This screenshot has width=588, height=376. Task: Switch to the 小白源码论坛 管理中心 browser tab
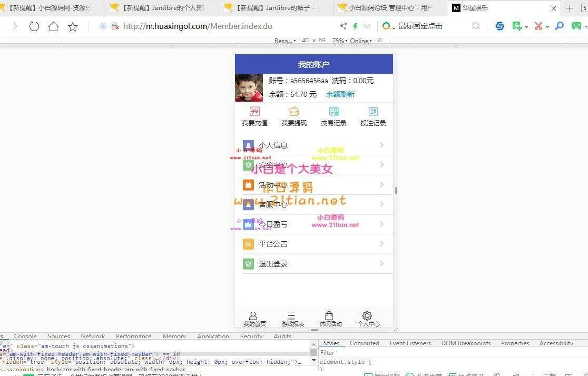click(x=390, y=8)
